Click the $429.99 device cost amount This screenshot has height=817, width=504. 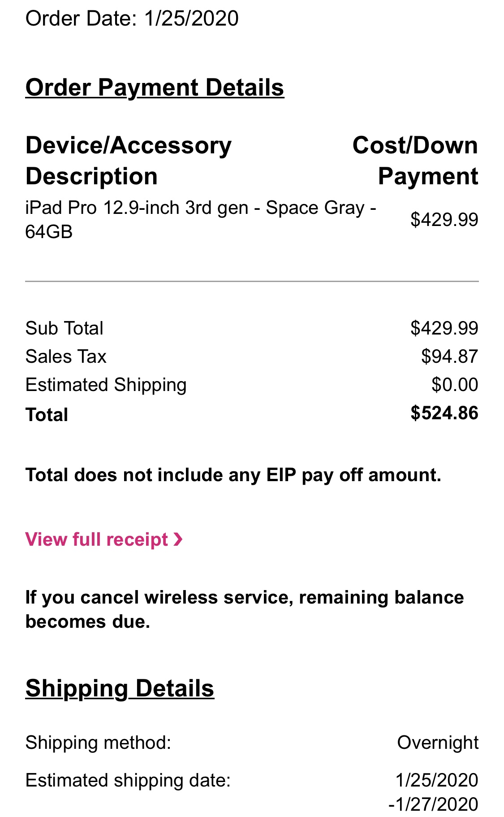coord(444,220)
